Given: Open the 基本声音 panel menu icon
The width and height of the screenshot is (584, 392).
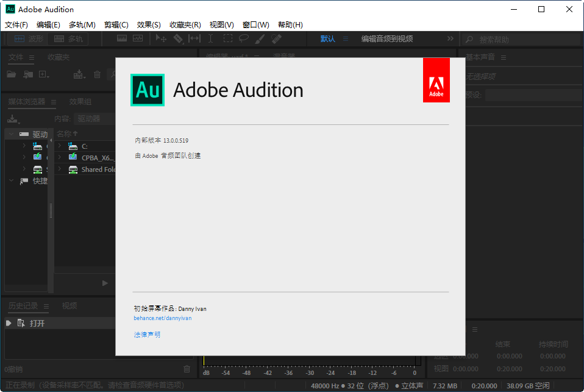Looking at the screenshot, I should click(x=504, y=57).
